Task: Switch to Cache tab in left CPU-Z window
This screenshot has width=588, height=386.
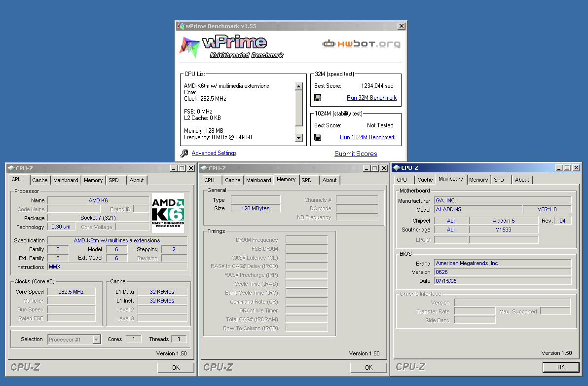Action: (40, 180)
